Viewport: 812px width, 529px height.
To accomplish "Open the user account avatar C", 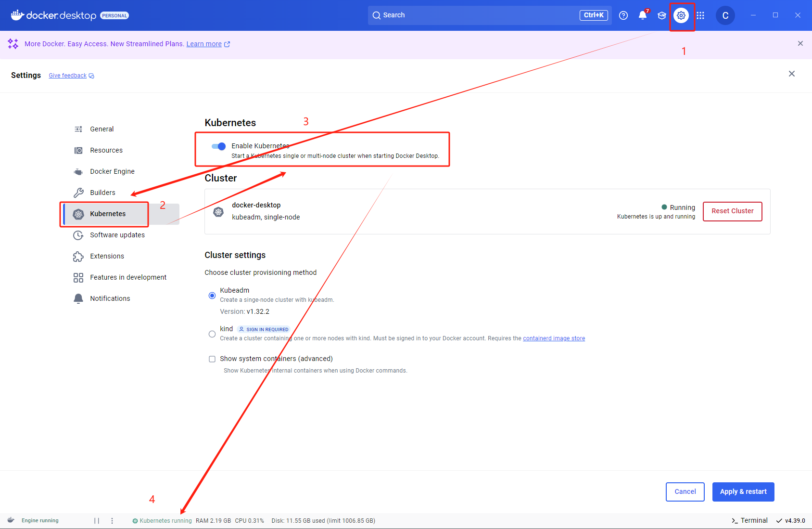I will point(725,15).
